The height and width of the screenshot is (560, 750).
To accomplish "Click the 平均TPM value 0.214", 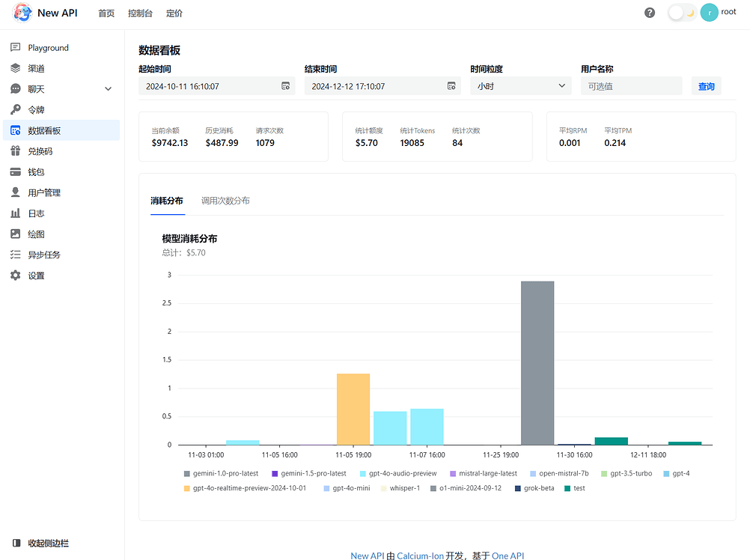I will (615, 143).
